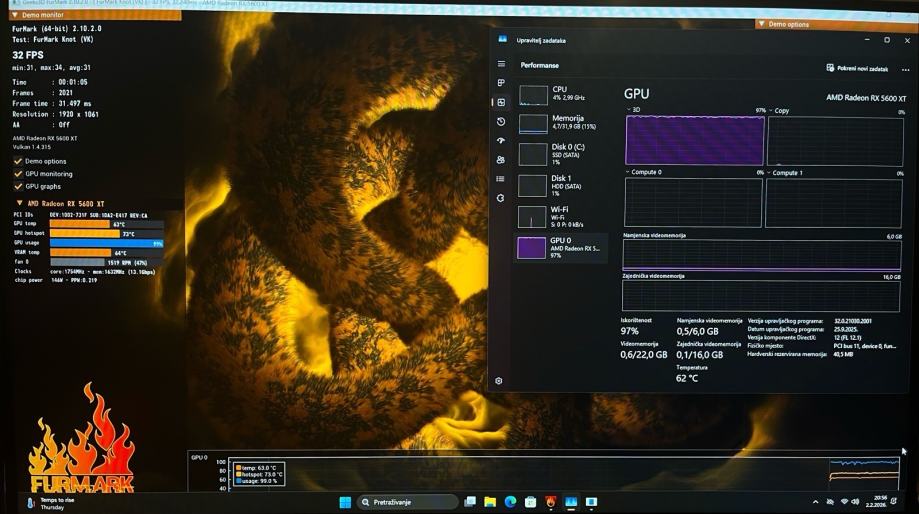919x514 pixels.
Task: Click the FurMark Resolution 1920 x 1061 line
Action: 56,114
